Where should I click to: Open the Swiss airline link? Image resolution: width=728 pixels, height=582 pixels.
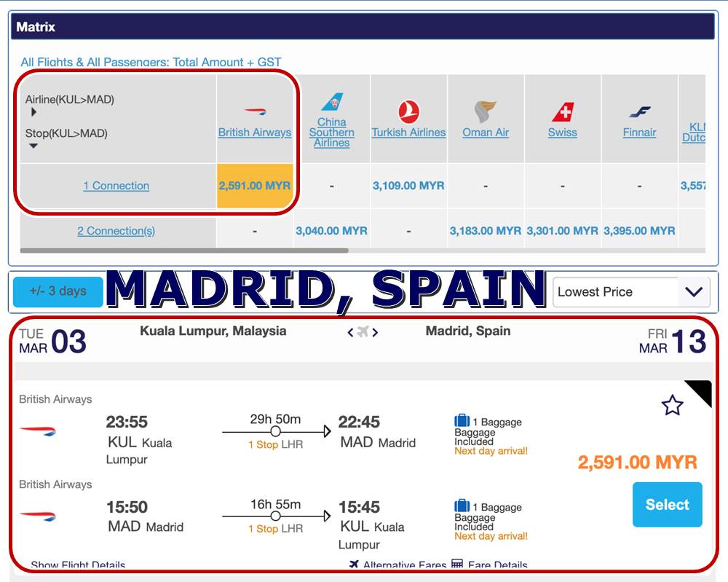(563, 133)
